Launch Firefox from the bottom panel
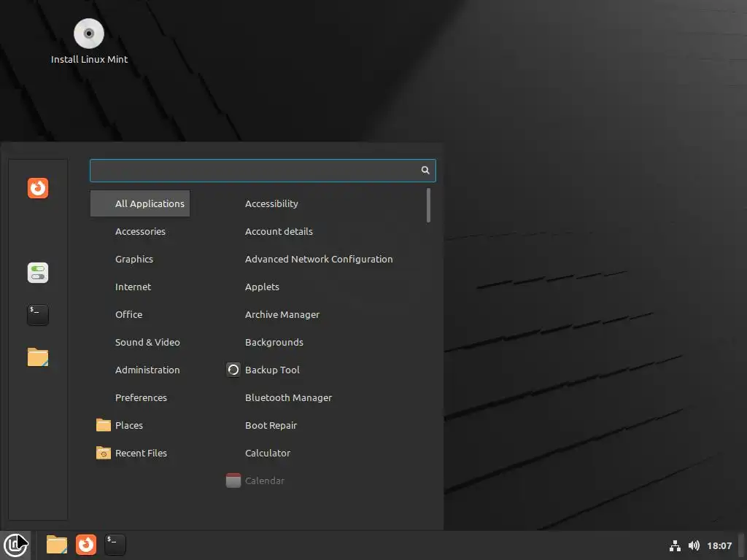The height and width of the screenshot is (560, 747). 86,545
